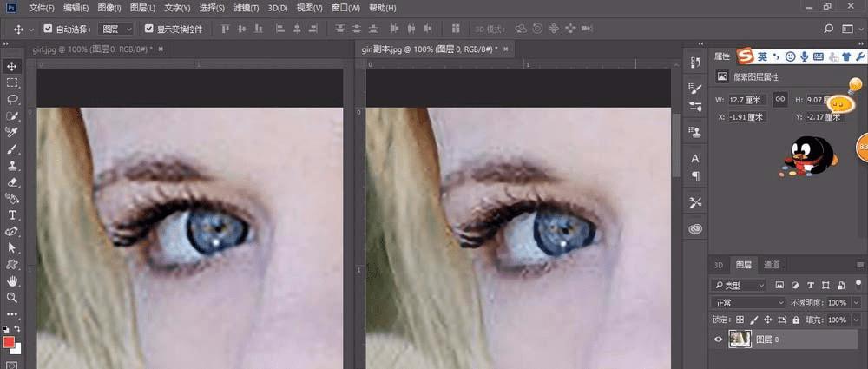Select the Clone Stamp tool

click(11, 165)
